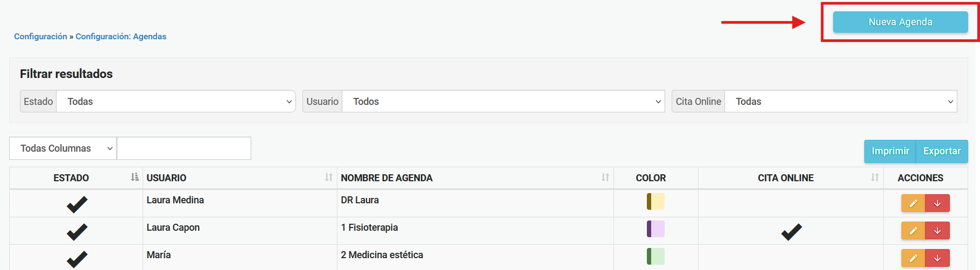Click red down-arrow icon for Medicina estética row
The width and height of the screenshot is (980, 270).
click(937, 258)
